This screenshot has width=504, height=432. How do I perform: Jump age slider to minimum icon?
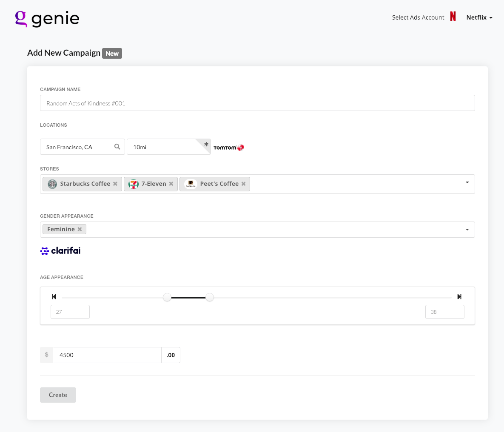pos(54,297)
